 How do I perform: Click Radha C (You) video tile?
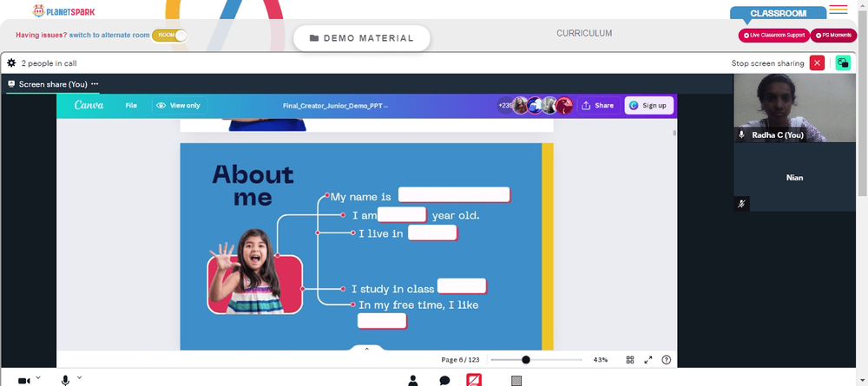click(x=794, y=108)
